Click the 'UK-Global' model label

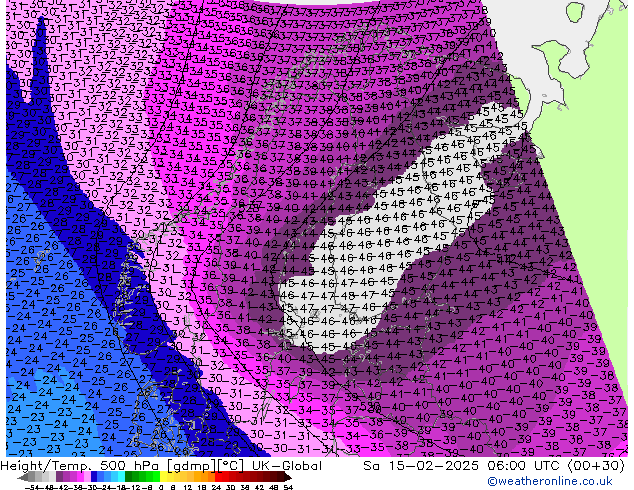(x=287, y=466)
